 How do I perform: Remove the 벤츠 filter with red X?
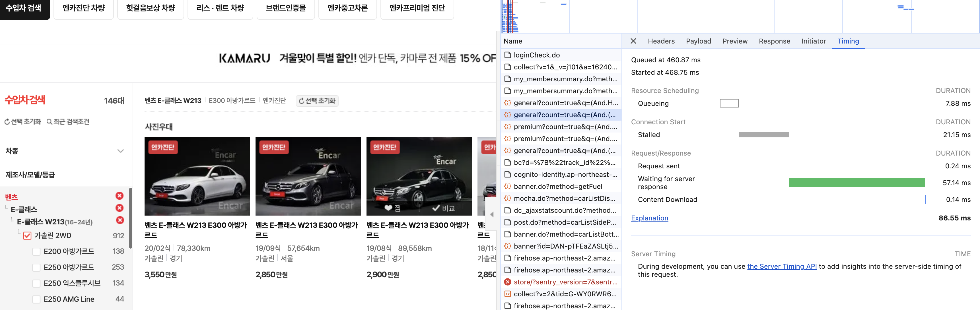click(120, 195)
